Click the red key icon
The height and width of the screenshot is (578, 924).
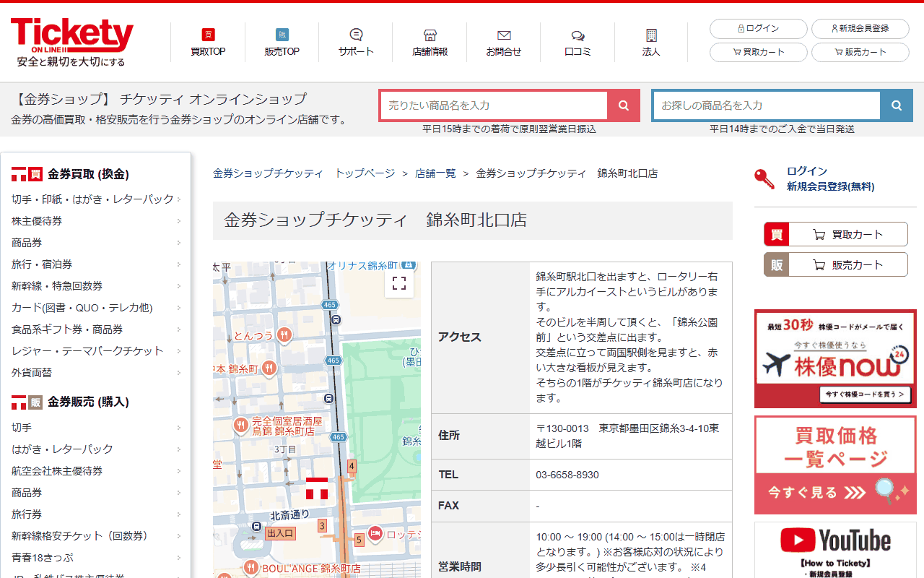764,178
